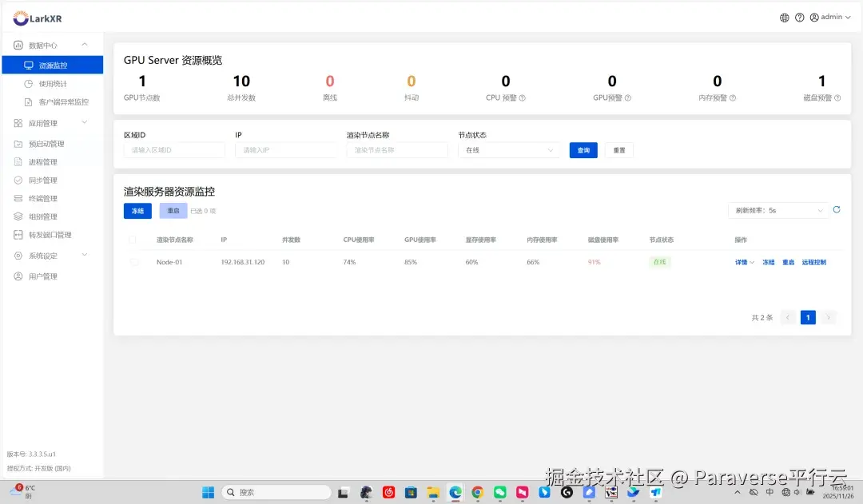The height and width of the screenshot is (504, 863).
Task: Focus the IP input field
Action: [285, 150]
